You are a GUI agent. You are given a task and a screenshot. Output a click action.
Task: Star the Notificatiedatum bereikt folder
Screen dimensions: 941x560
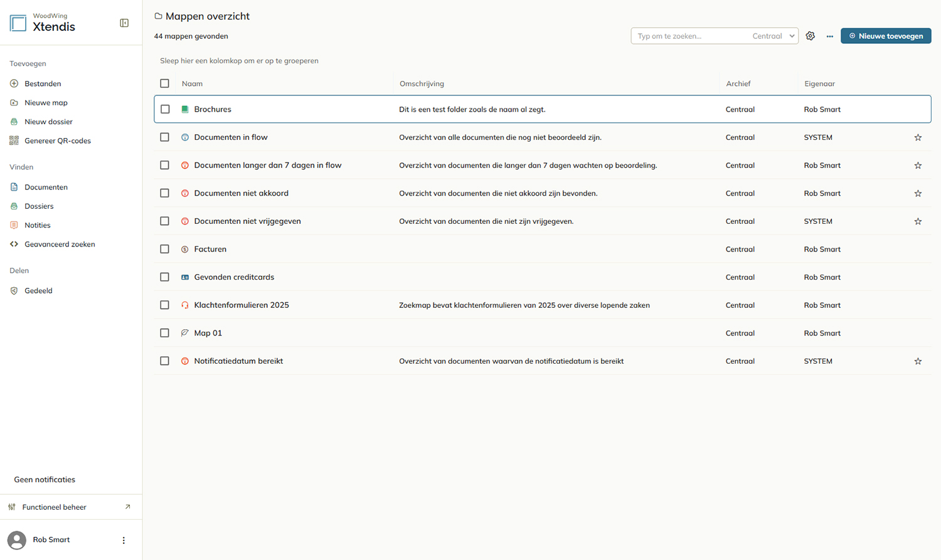(x=918, y=361)
